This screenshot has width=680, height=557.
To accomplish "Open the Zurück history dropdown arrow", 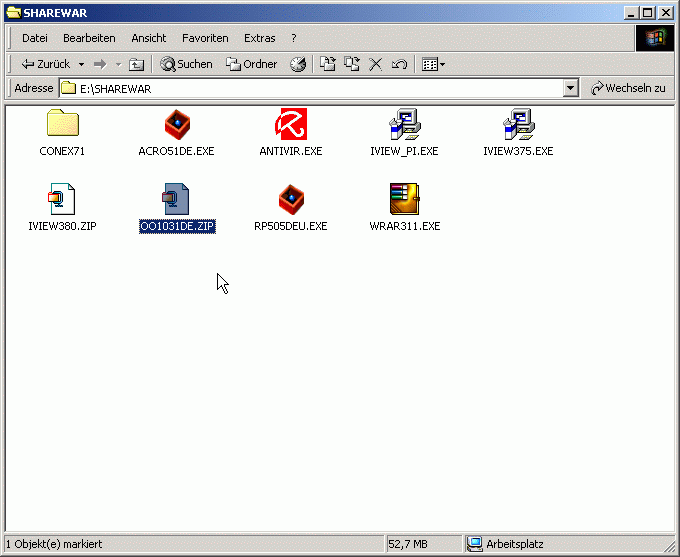I will [81, 65].
